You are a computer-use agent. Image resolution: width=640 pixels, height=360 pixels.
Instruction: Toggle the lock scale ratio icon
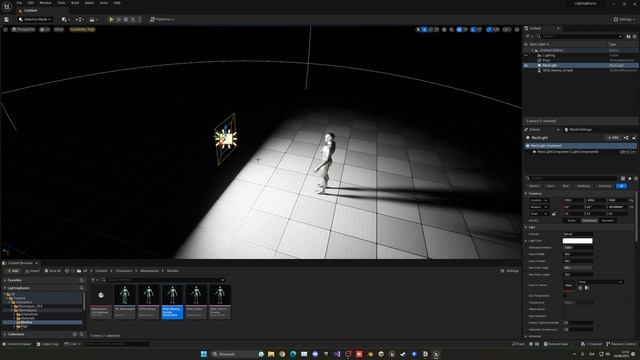554,213
